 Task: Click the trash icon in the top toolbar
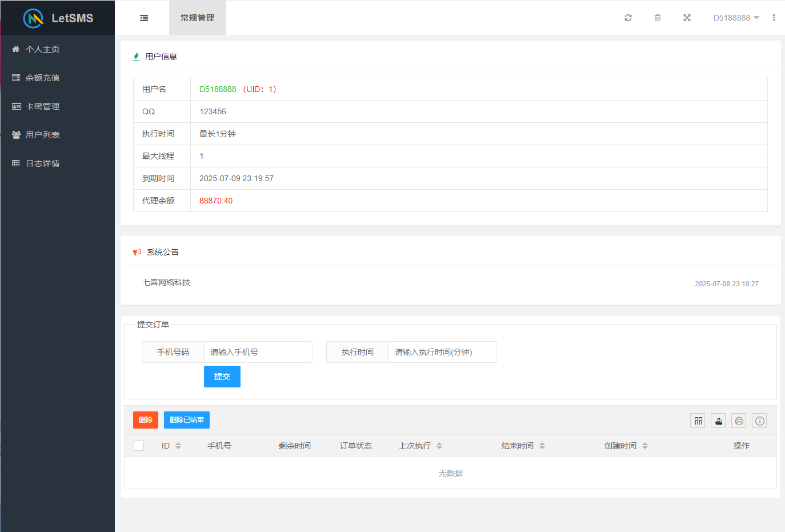point(658,18)
